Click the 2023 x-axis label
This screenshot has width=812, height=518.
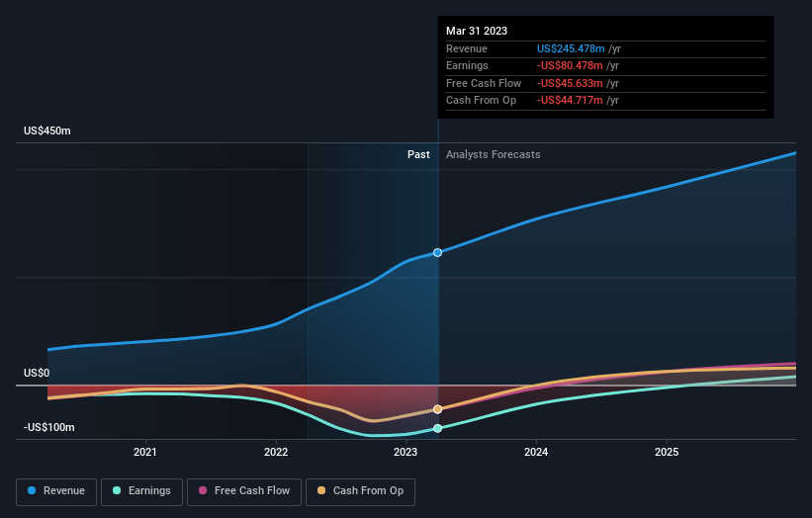click(x=406, y=453)
